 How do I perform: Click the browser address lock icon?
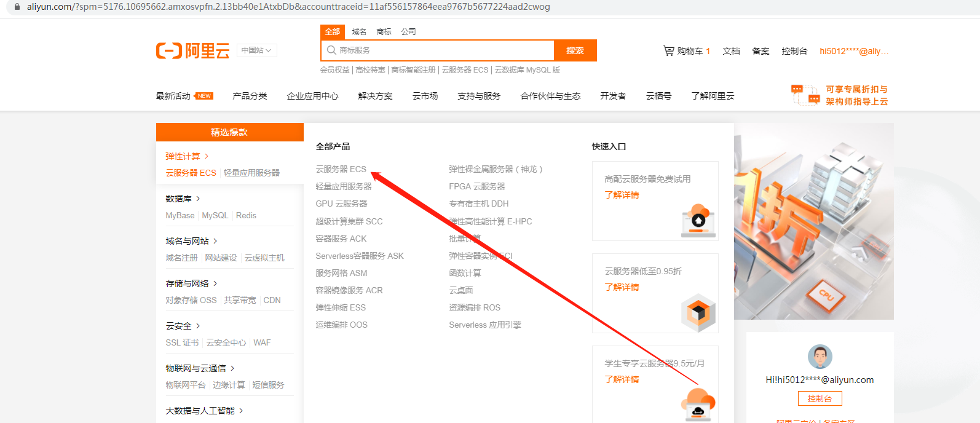click(17, 7)
